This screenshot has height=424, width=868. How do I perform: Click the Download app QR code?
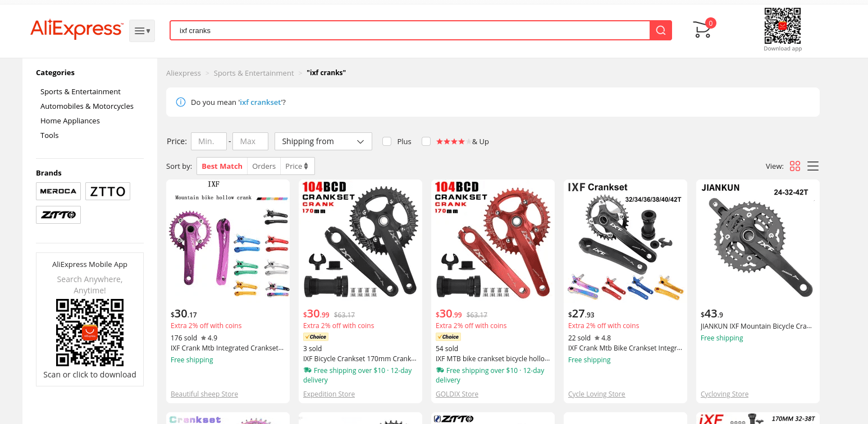[x=782, y=26]
